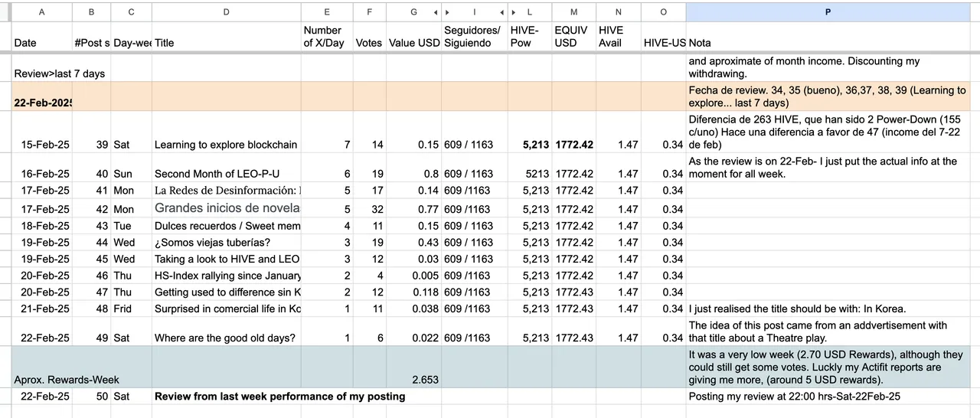
Task: Select note 'Diferencia de 263 HIVE'
Action: point(828,132)
